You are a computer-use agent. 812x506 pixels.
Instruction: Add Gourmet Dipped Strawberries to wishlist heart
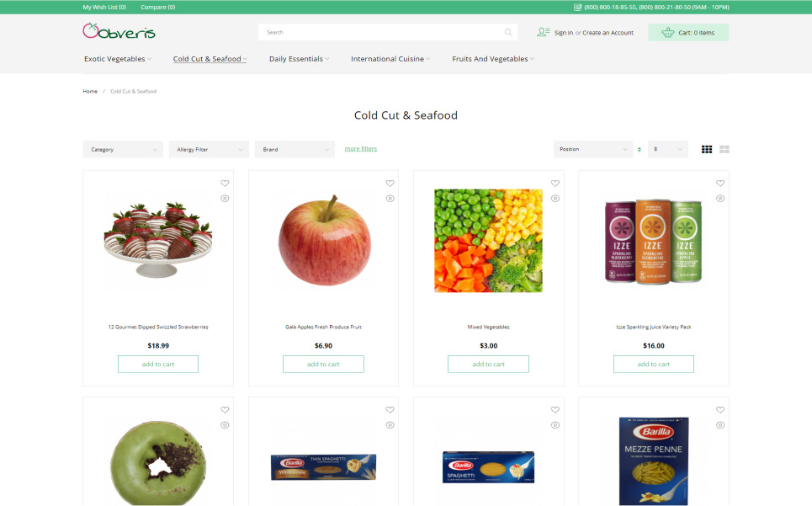click(x=225, y=184)
